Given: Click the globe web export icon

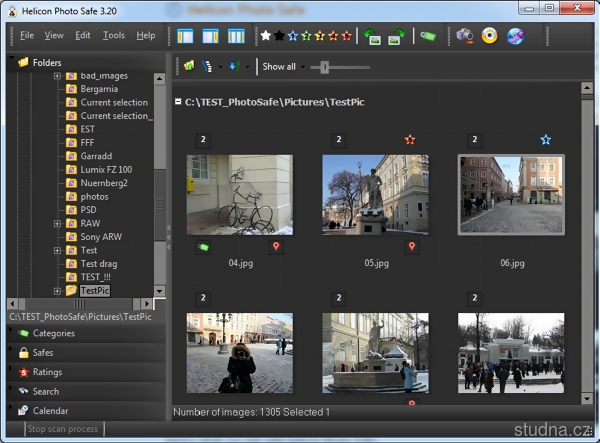Looking at the screenshot, I should [515, 36].
